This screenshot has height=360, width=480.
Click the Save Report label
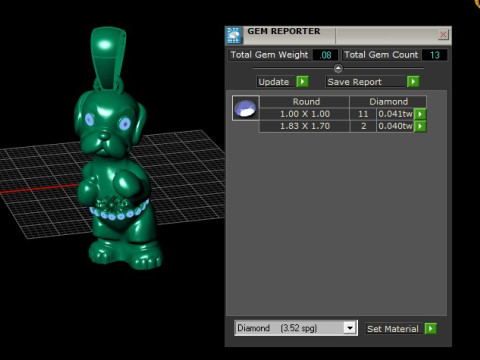[366, 82]
